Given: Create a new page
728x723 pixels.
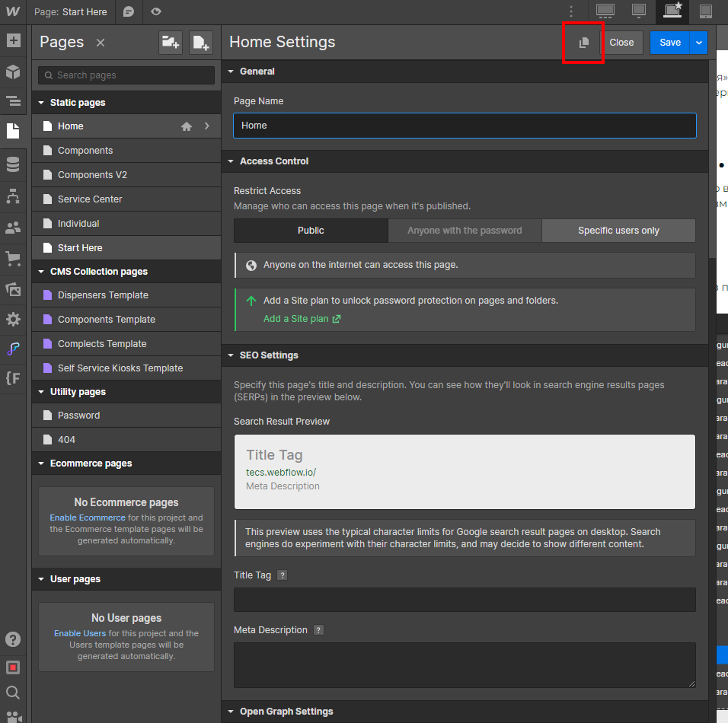Looking at the screenshot, I should click(x=201, y=43).
